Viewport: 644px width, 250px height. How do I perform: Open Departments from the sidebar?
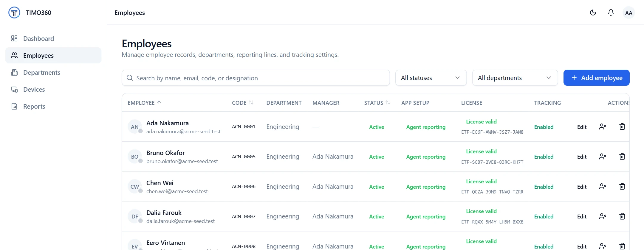pos(53,72)
